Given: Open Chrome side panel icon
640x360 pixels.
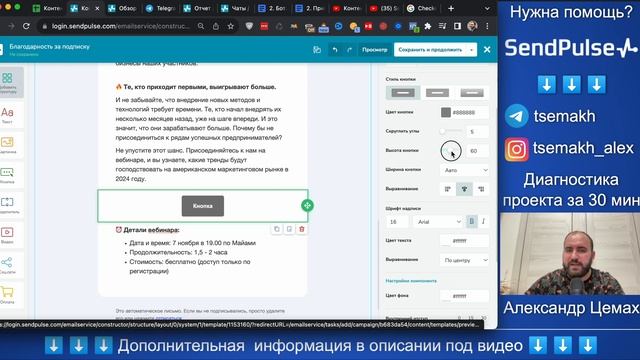Looking at the screenshot, I should click(x=457, y=26).
